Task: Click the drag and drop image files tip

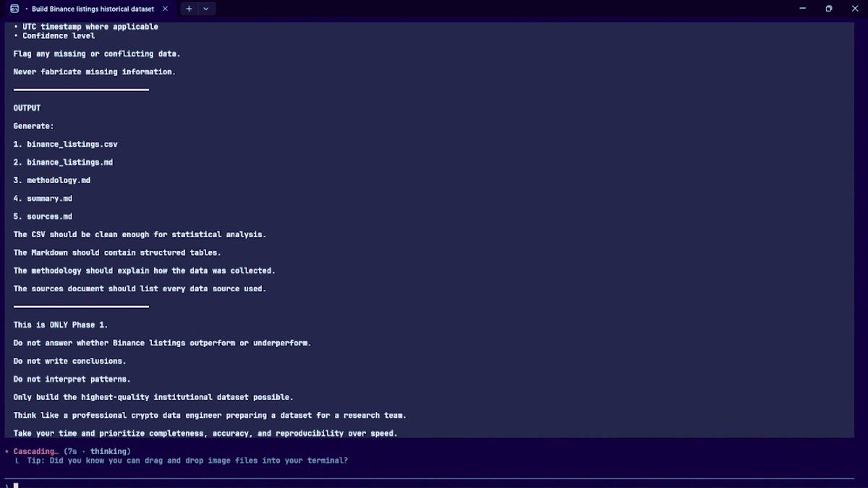Action: 187,461
